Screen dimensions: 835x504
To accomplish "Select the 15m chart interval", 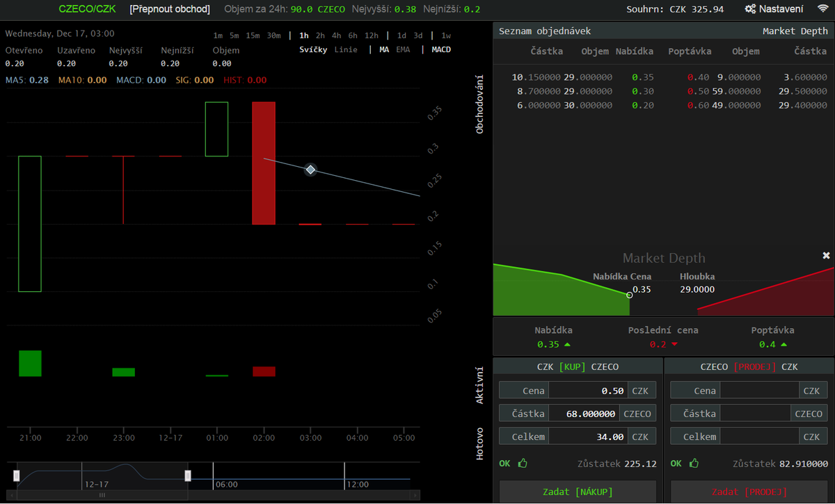I will coord(253,35).
